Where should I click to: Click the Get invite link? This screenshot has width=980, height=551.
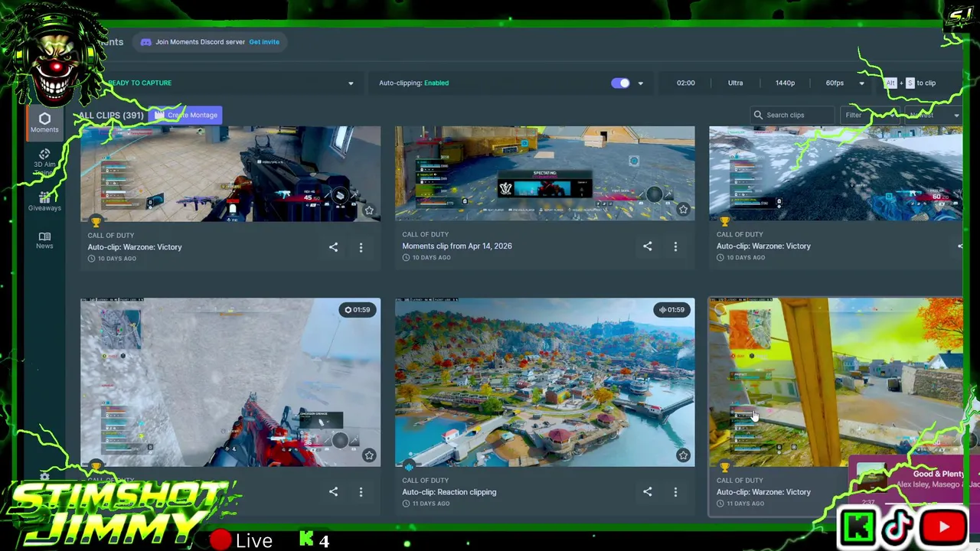point(264,42)
